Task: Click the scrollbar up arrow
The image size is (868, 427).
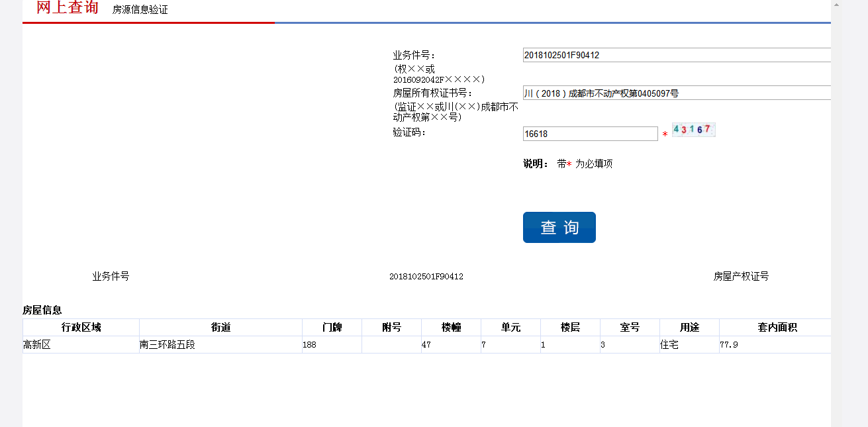Action: pos(836,5)
